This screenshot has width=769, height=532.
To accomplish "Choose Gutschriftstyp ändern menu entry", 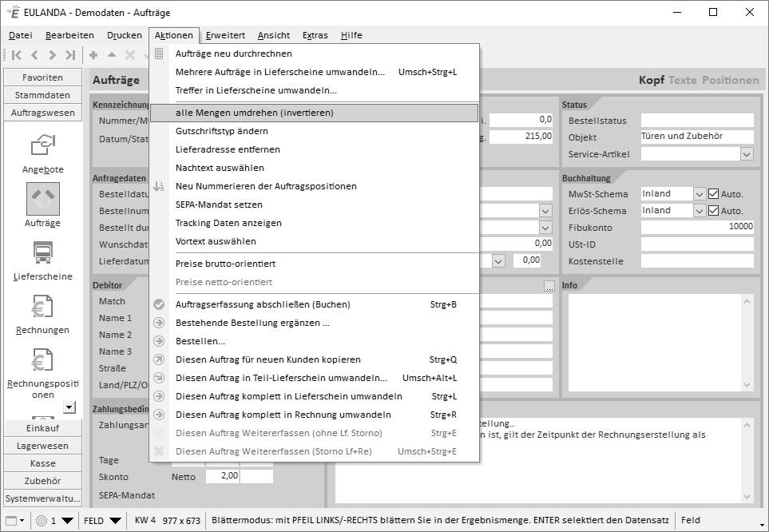I will [314, 131].
